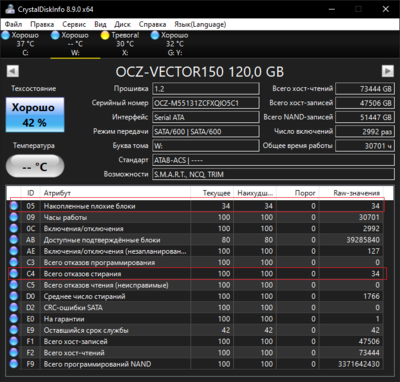Click status orb for C4 erase failures

click(14, 274)
